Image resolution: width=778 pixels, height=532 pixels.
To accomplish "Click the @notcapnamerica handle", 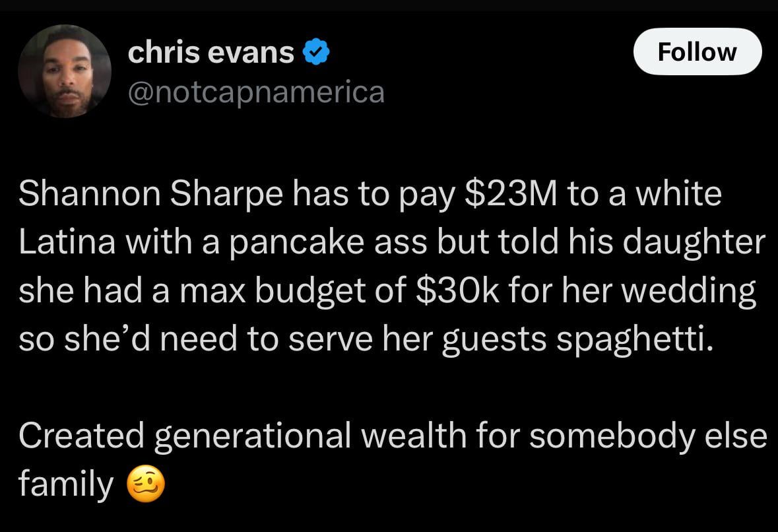I will pos(255,92).
